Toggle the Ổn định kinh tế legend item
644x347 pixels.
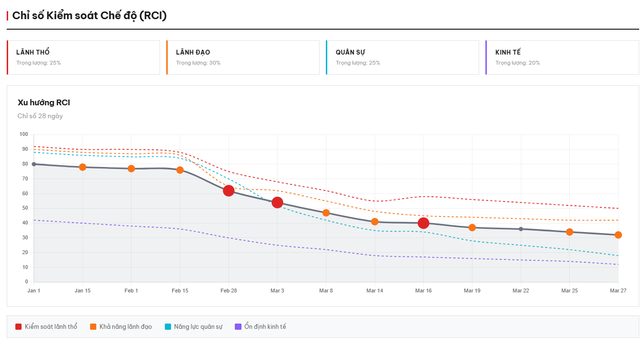click(260, 327)
